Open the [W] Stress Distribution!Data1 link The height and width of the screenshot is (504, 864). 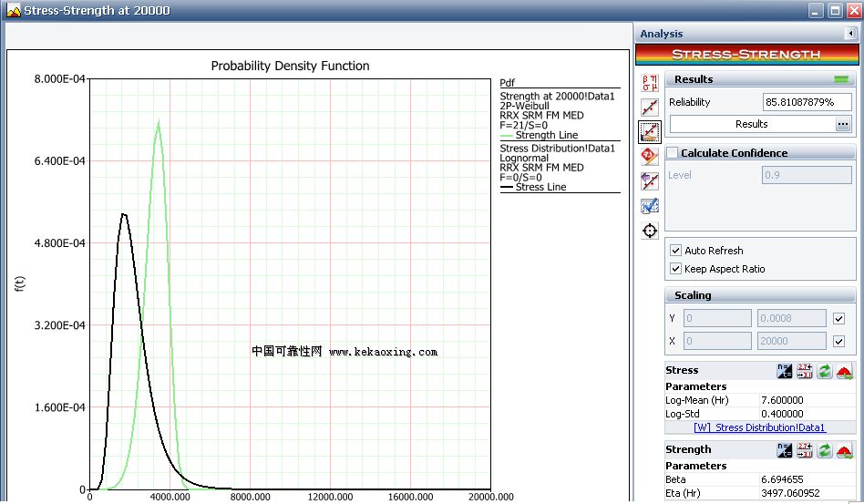click(759, 427)
